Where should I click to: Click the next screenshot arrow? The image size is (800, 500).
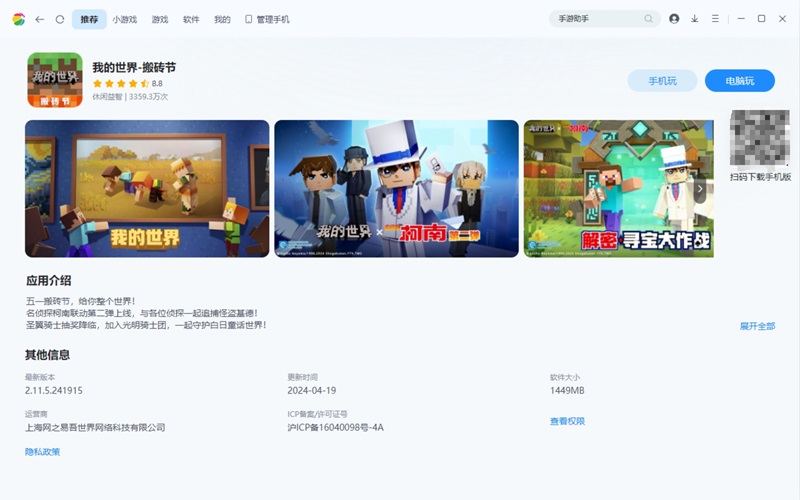click(700, 187)
